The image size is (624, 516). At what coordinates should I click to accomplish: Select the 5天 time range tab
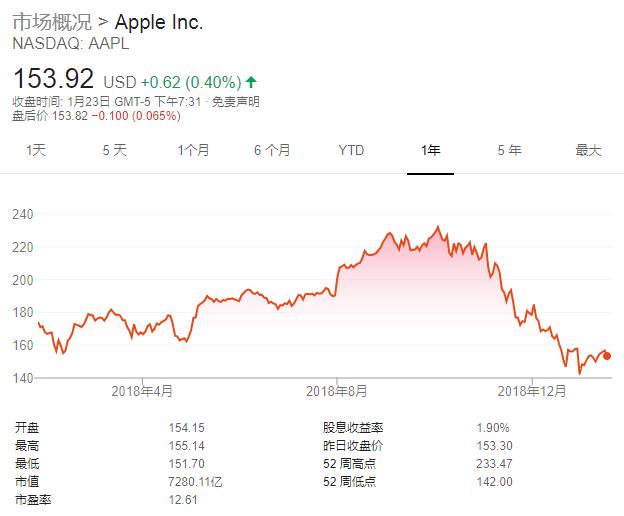(114, 150)
